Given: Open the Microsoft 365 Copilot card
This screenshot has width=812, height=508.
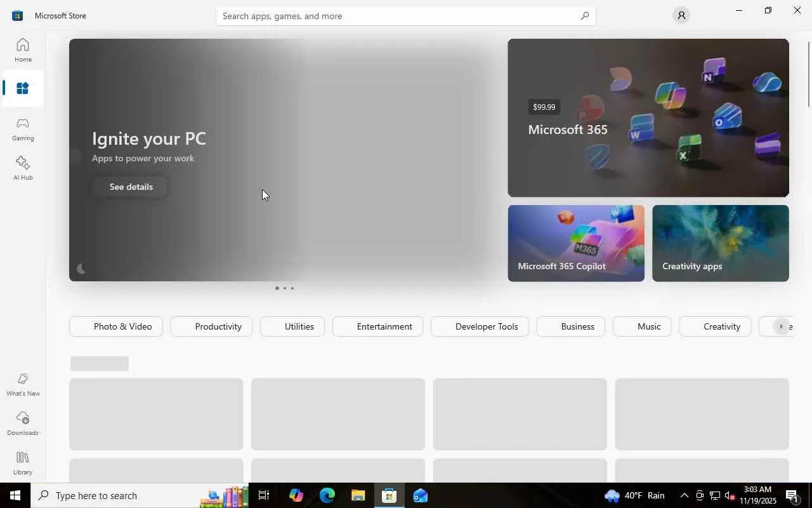Looking at the screenshot, I should 576,243.
